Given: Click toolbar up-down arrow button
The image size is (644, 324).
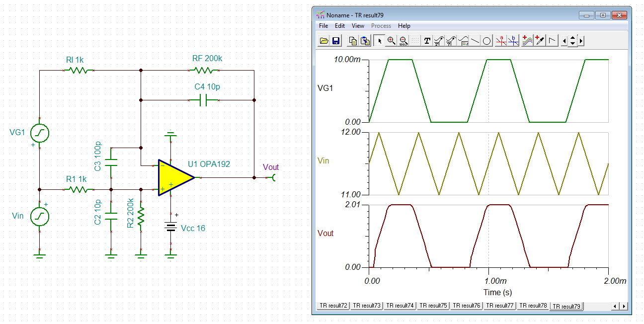Looking at the screenshot, I should point(572,41).
